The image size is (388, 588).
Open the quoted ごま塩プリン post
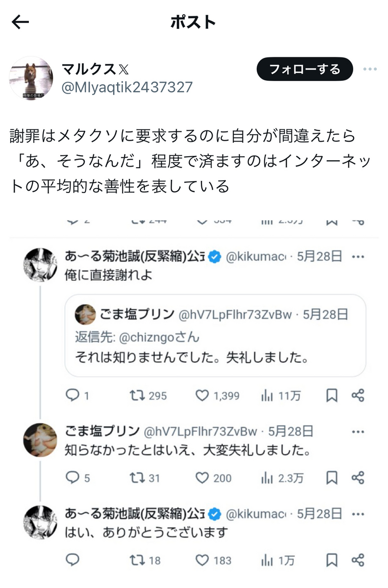(x=216, y=335)
